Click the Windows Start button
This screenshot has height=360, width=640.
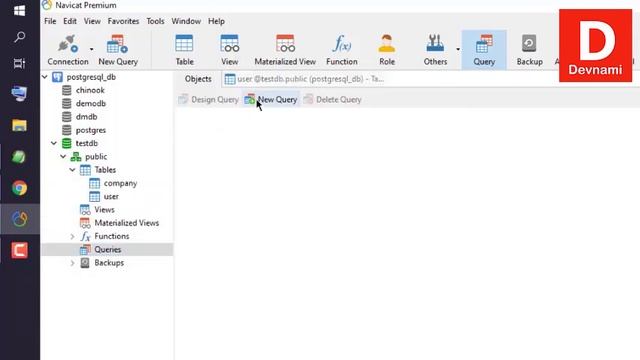19,11
